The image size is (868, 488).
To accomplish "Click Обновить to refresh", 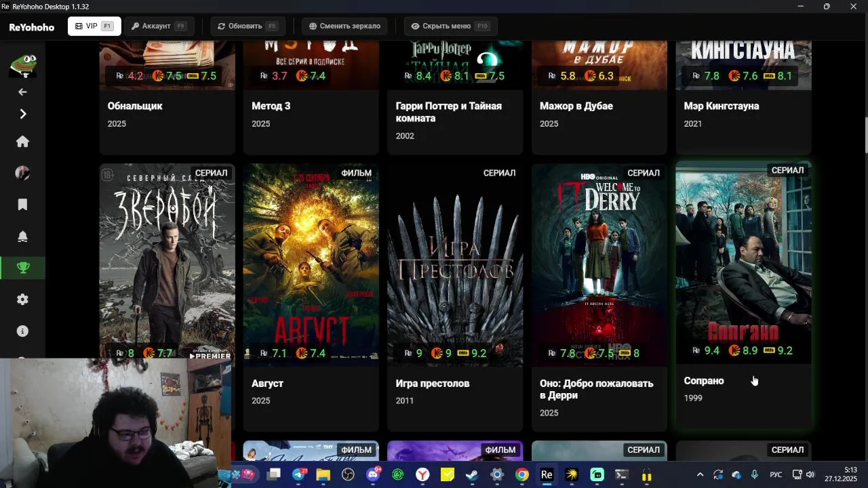I will click(x=248, y=26).
